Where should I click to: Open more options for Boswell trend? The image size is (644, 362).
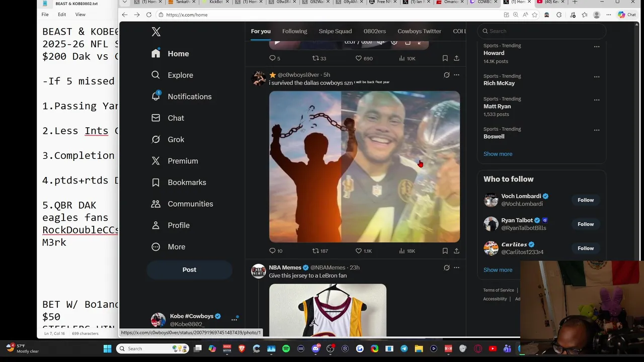coord(597,130)
